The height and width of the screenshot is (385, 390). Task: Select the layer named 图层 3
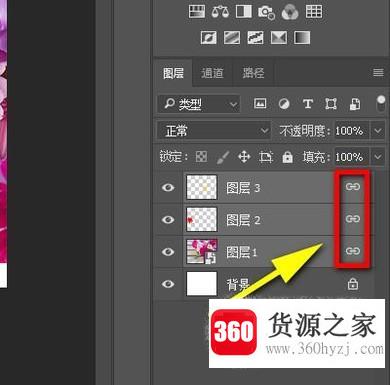tap(243, 188)
